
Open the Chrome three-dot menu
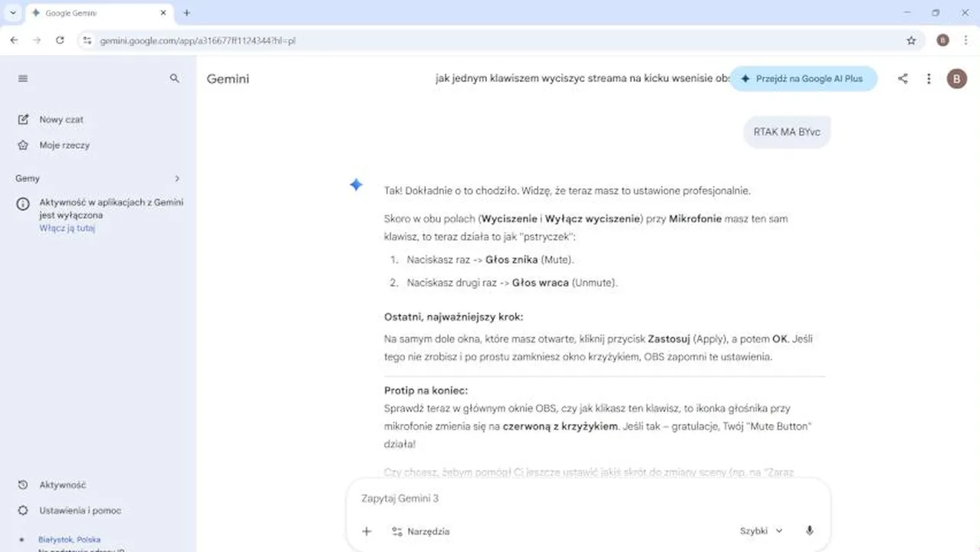965,41
